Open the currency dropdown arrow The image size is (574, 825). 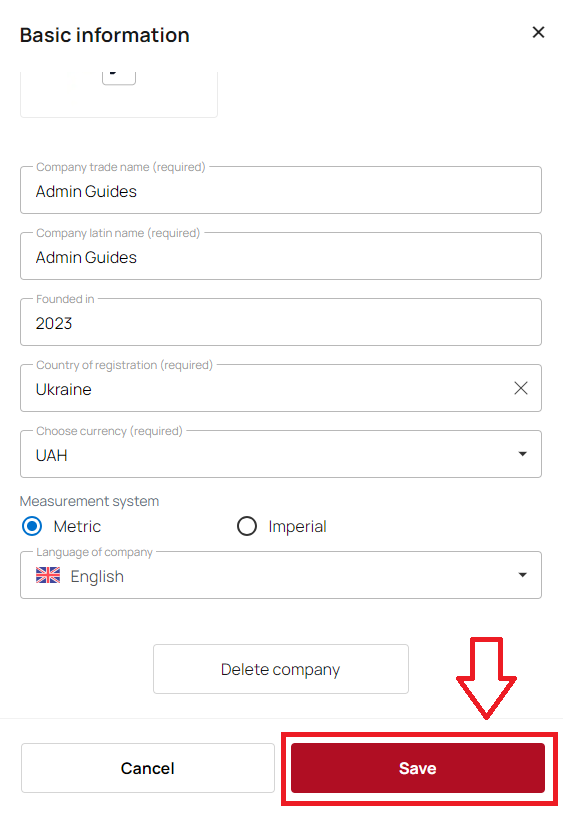click(x=522, y=454)
